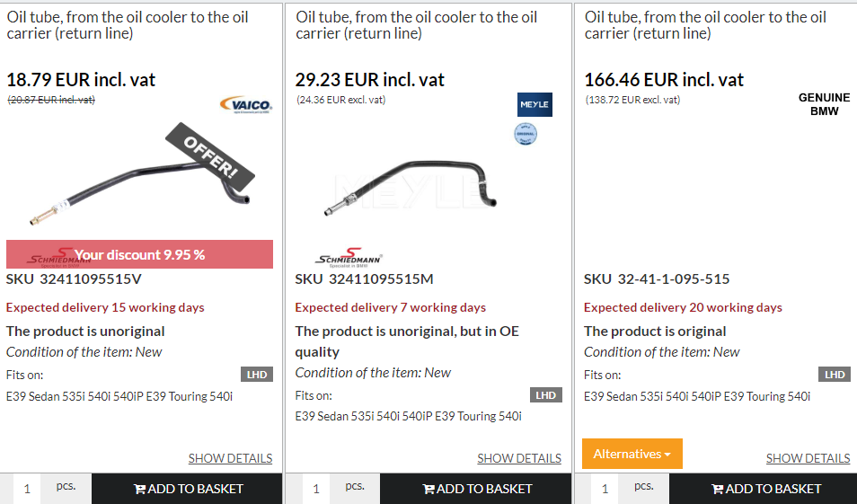Click the LHD badge on the Meyle product
857x504 pixels.
[x=546, y=395]
